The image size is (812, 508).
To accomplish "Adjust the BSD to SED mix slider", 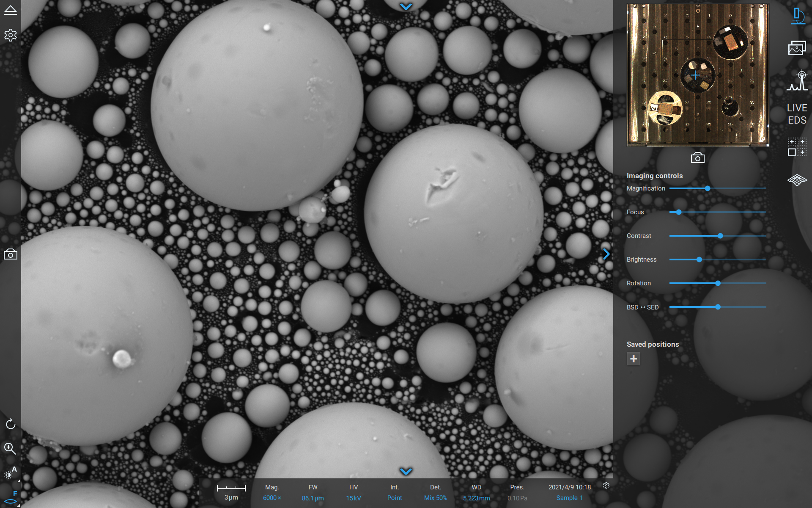I will pos(718,307).
